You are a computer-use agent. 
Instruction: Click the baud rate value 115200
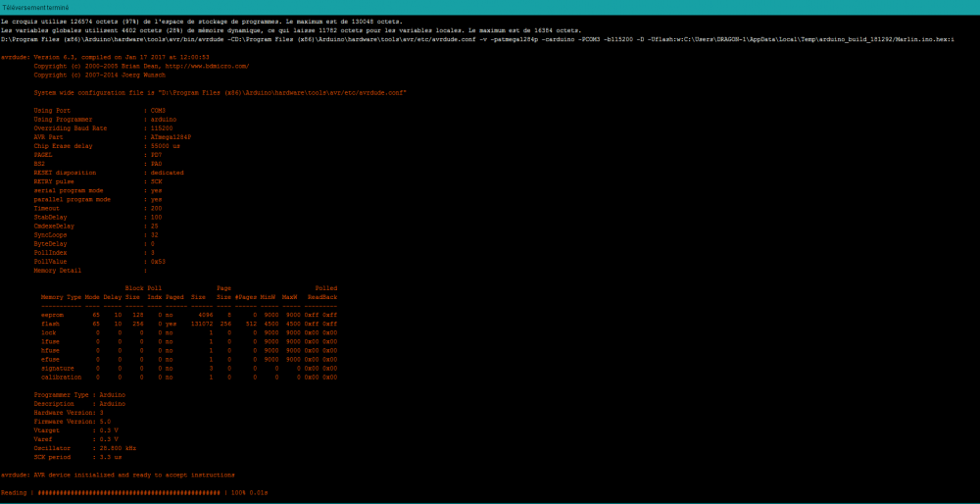click(162, 128)
